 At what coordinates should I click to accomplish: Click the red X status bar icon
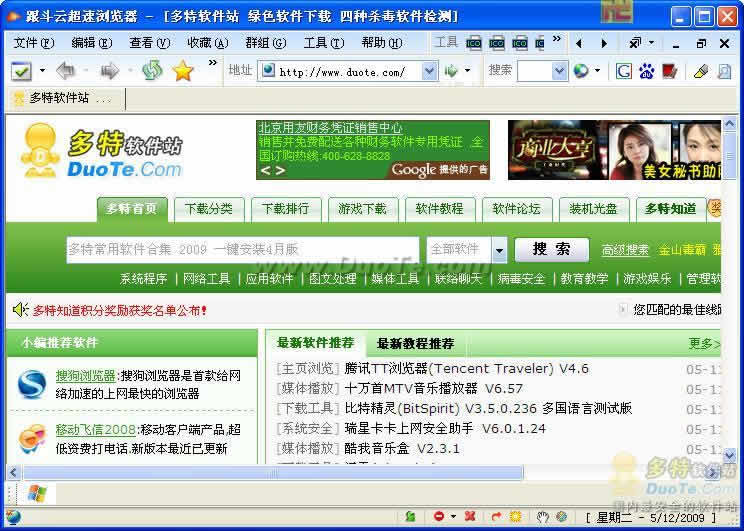click(470, 516)
